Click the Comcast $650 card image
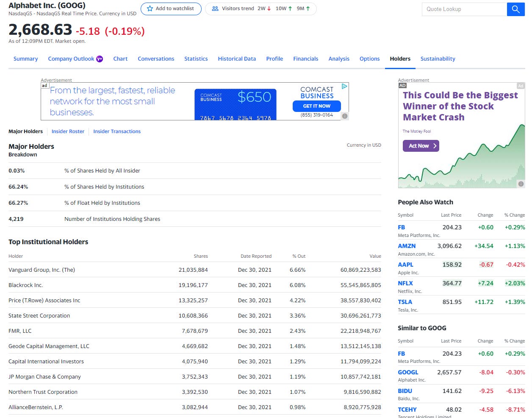 (236, 104)
